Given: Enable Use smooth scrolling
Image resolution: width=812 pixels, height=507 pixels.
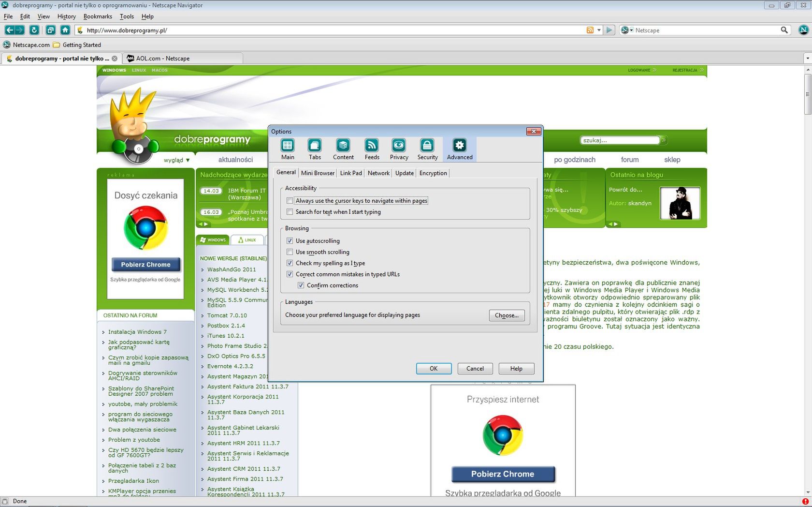Looking at the screenshot, I should 290,252.
